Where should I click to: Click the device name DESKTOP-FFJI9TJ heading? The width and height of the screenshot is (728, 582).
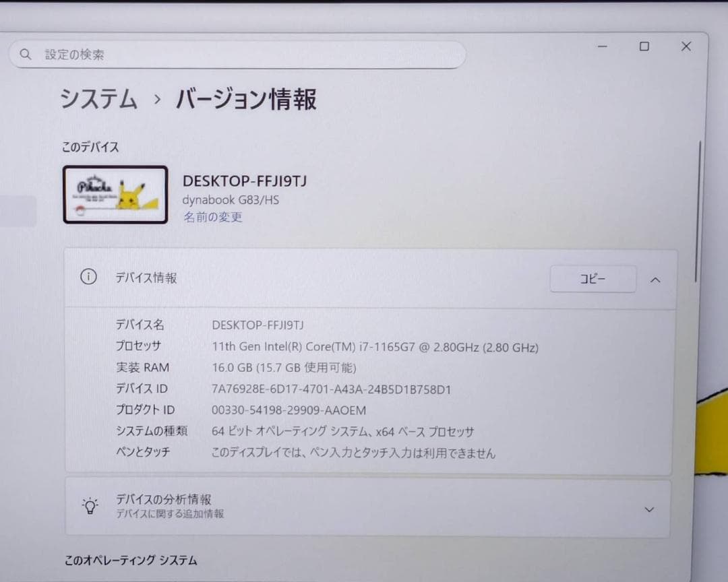tap(244, 181)
